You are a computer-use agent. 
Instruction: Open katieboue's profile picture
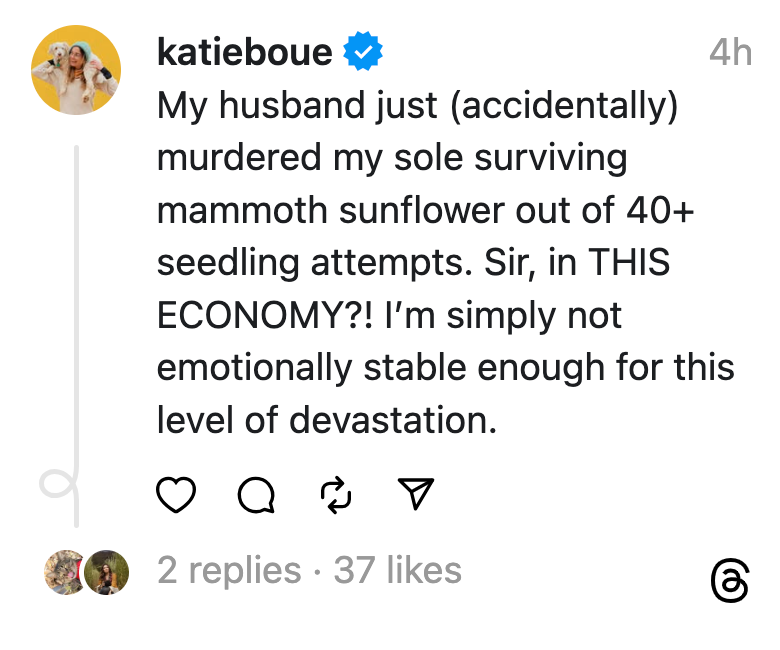(x=77, y=69)
